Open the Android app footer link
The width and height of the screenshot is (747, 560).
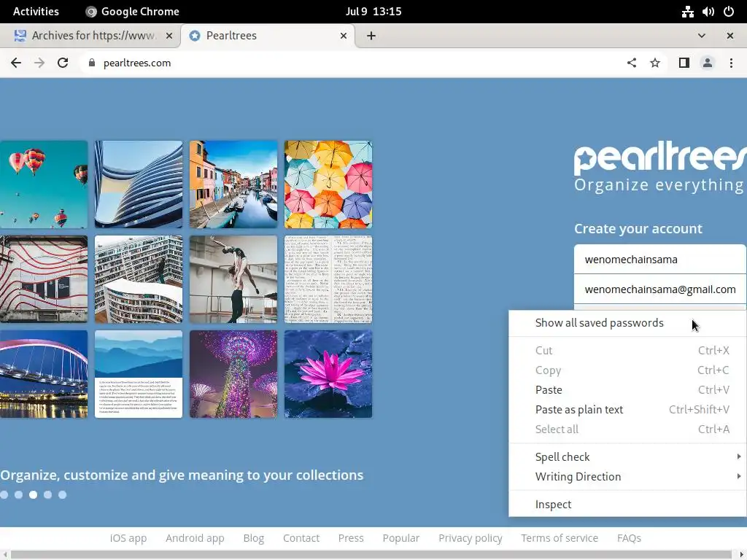click(195, 538)
